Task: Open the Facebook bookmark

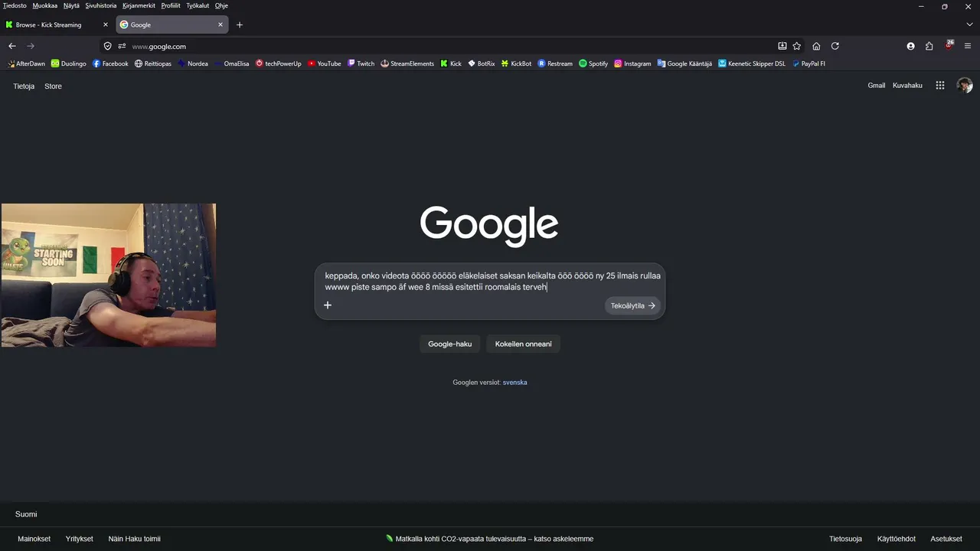Action: tap(110, 64)
